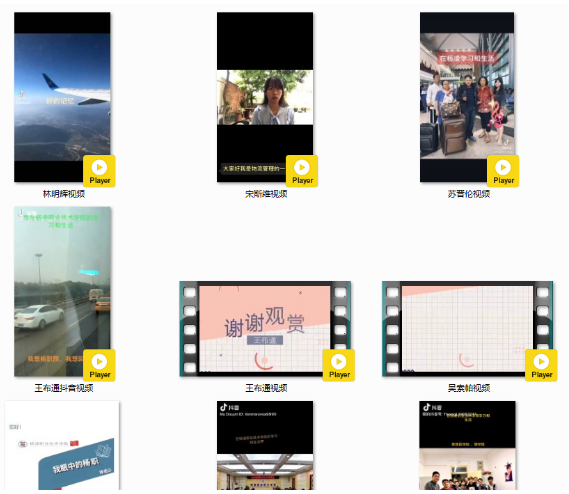Select the grid-paper filmstrip thumbnail 吴索帕视频

[x=467, y=329]
